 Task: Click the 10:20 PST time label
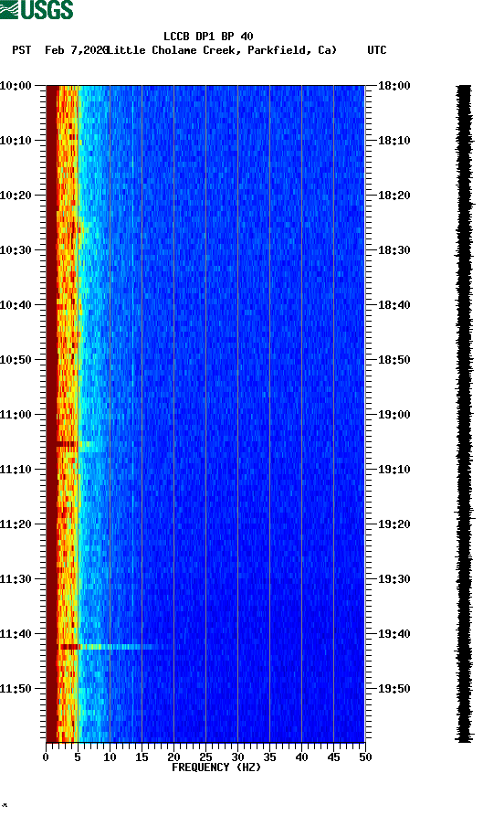point(16,196)
